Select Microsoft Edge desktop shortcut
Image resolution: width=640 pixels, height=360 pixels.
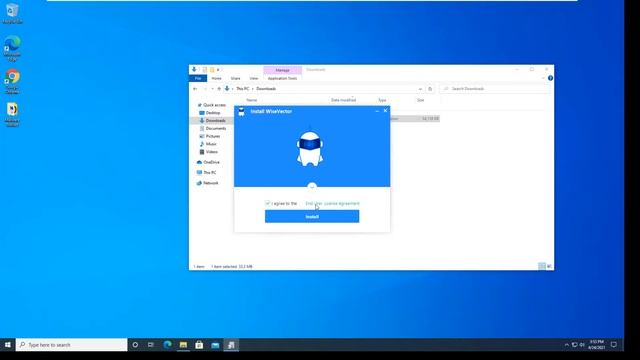pyautogui.click(x=12, y=48)
